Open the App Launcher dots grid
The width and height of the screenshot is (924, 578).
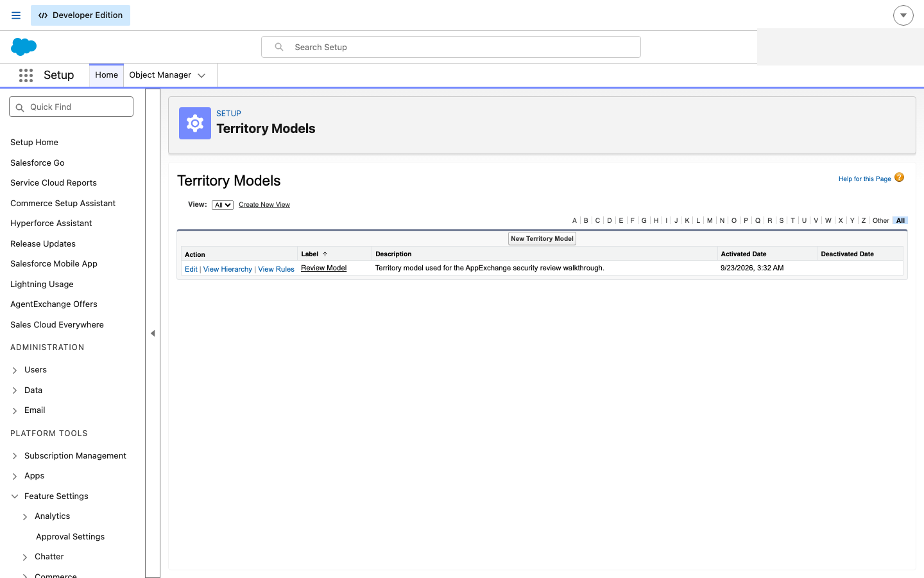click(26, 75)
